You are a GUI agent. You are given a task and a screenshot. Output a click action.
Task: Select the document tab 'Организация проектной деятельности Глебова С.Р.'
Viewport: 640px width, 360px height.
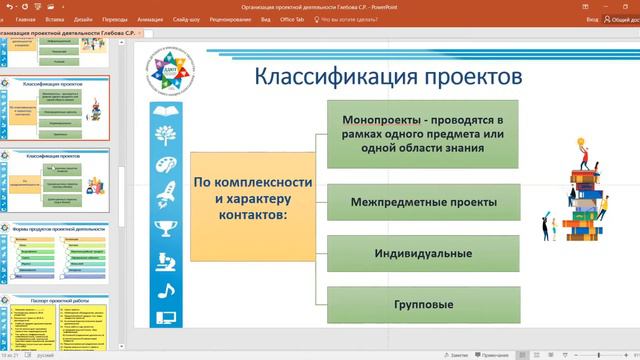[x=67, y=33]
